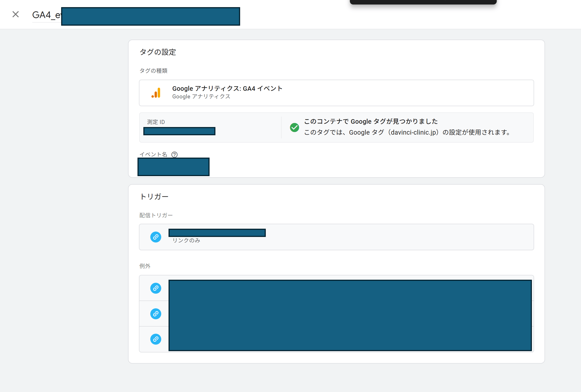This screenshot has width=581, height=392.
Task: Click the third 例外 trigger link icon
Action: (156, 339)
